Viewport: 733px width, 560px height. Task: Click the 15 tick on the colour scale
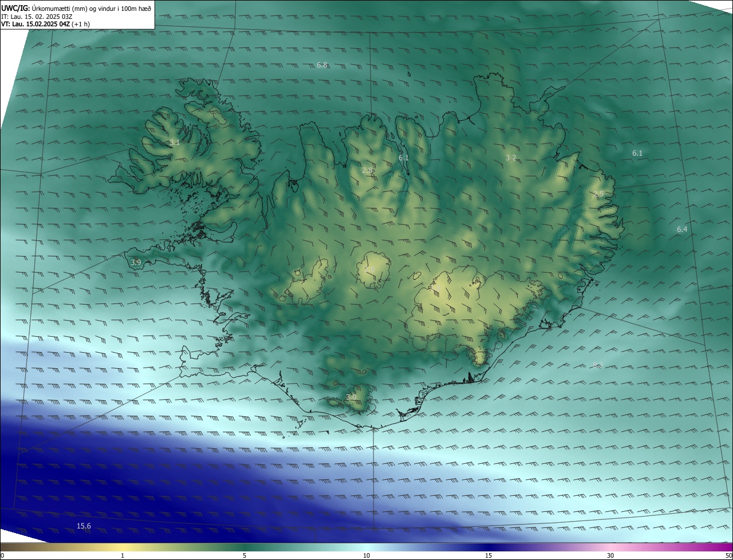click(488, 555)
